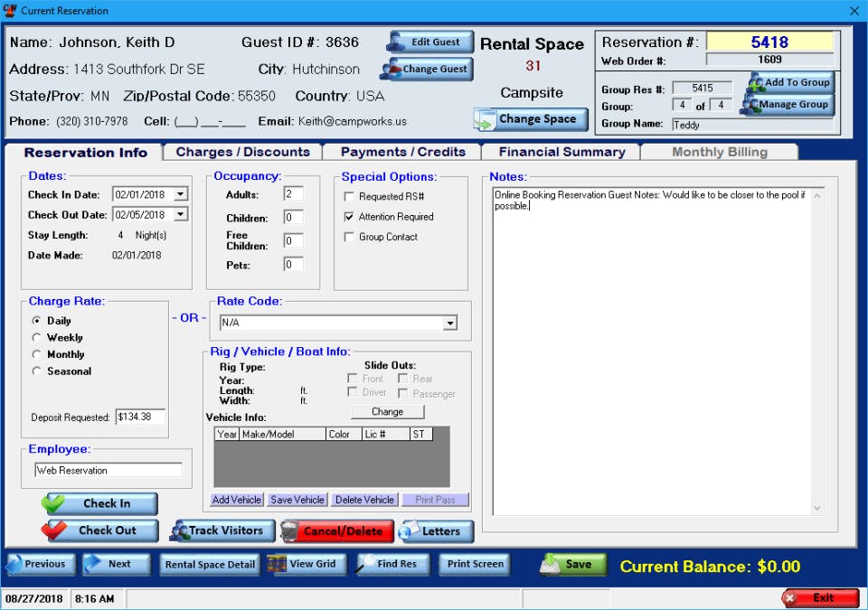Click the Edit Guest person icon
This screenshot has width=868, height=610.
[396, 42]
